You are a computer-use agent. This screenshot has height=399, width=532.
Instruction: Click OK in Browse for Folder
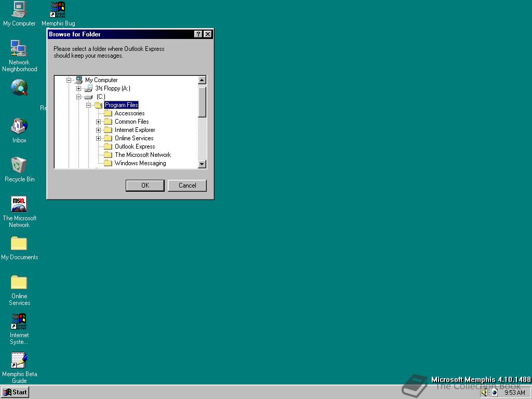tap(145, 185)
